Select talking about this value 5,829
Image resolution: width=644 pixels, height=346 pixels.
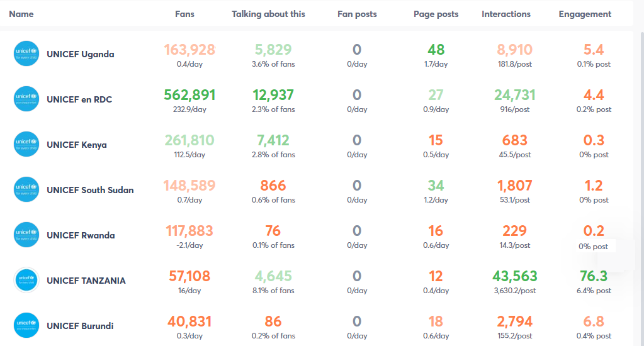(x=273, y=50)
